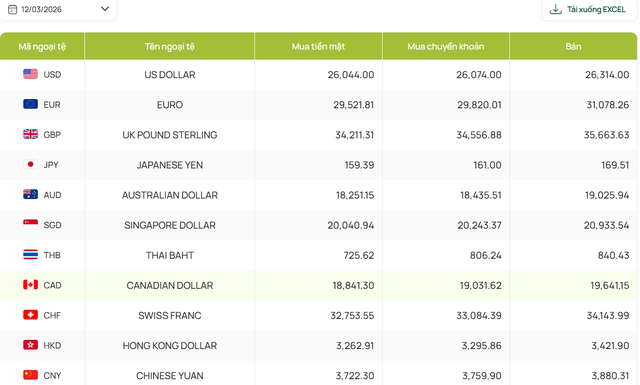The image size is (640, 385).
Task: Click the Mua chuyển khoản column header
Action: (446, 47)
